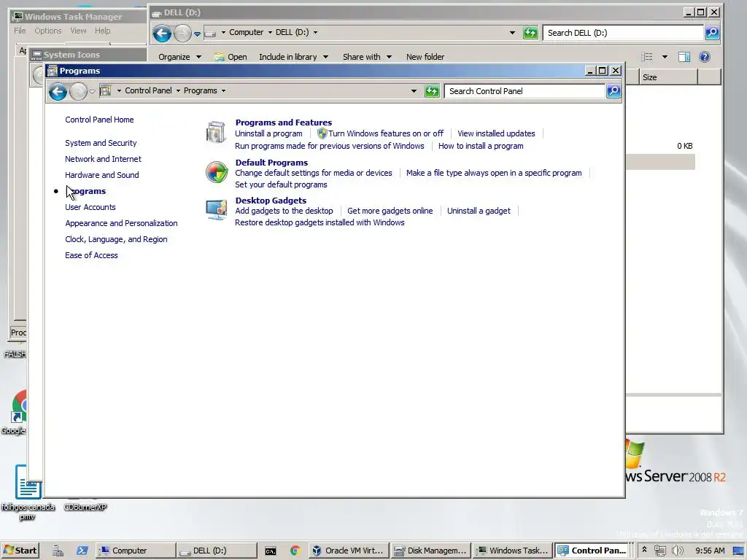Open the Start menu
Image resolution: width=747 pixels, height=560 pixels.
coord(20,551)
